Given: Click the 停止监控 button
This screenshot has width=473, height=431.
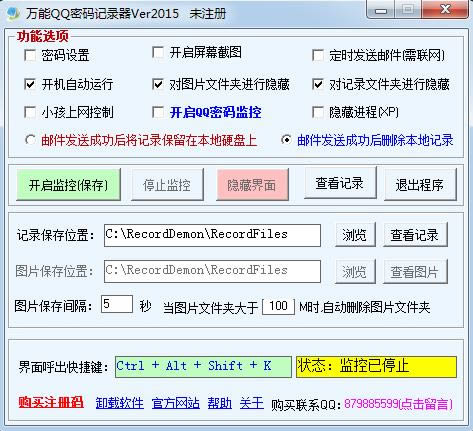Looking at the screenshot, I should tap(167, 185).
